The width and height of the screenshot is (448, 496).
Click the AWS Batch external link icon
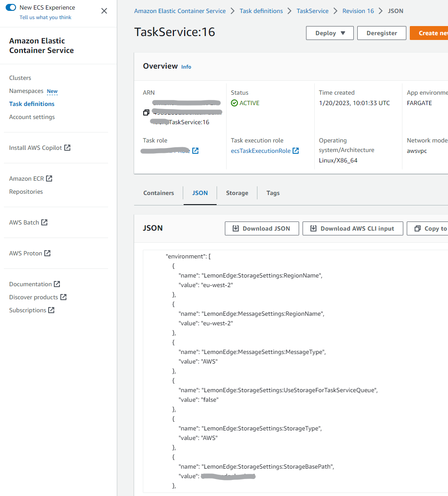click(x=44, y=222)
